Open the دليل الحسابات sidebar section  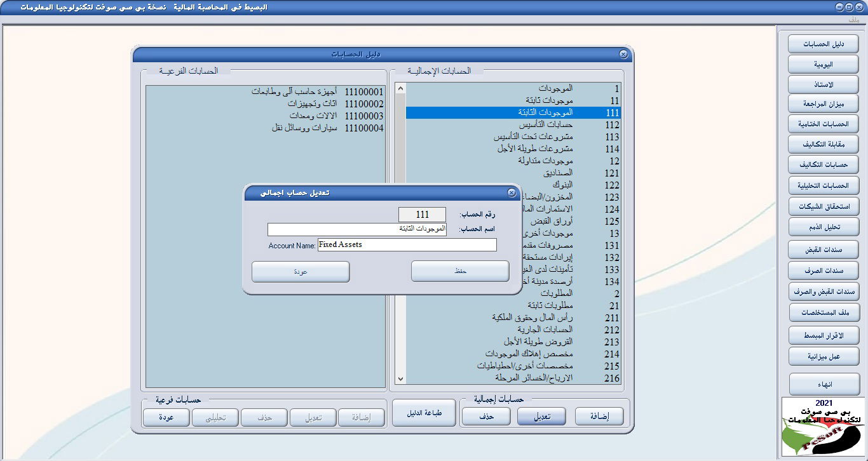(x=824, y=43)
